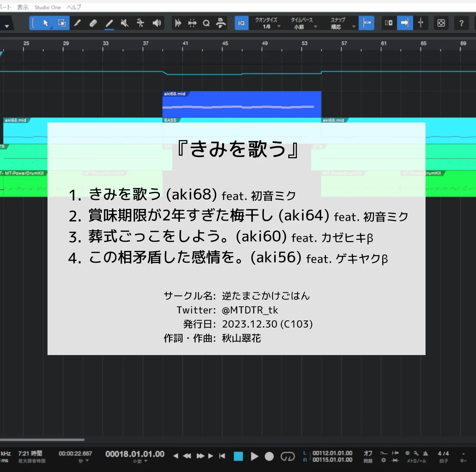Click bar 41 on the timeline ruler
Viewport: 476px width, 472px height.
tap(185, 43)
